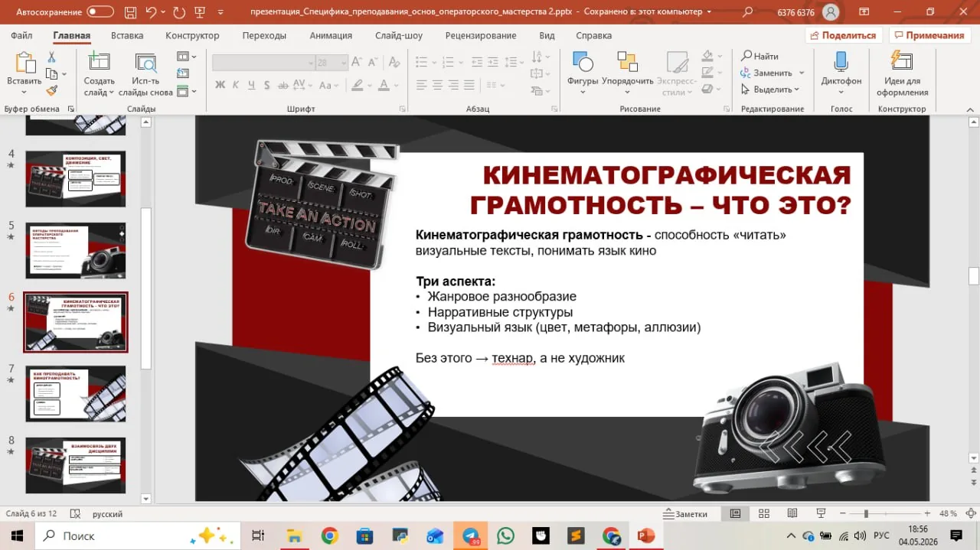Open the Вид tab

547,36
